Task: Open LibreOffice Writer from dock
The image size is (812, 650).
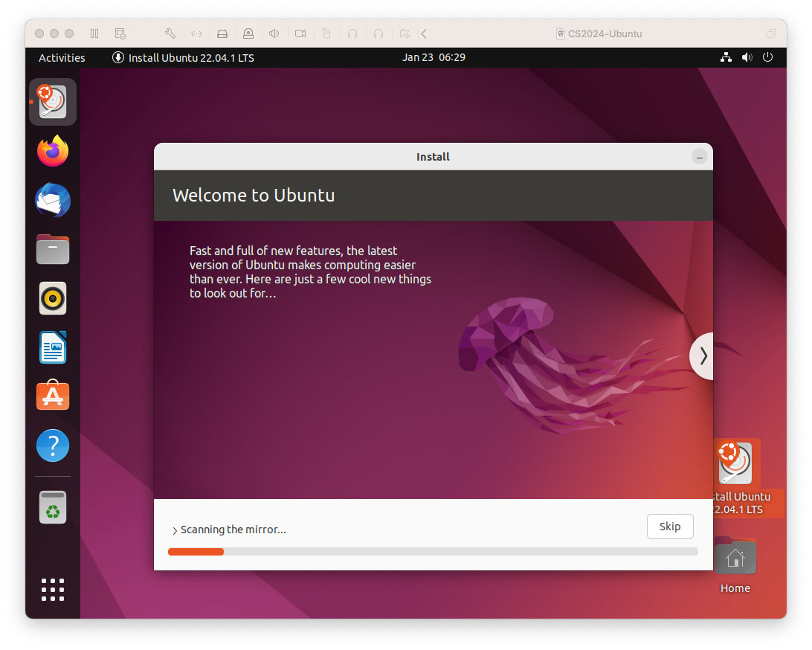Action: coord(53,347)
